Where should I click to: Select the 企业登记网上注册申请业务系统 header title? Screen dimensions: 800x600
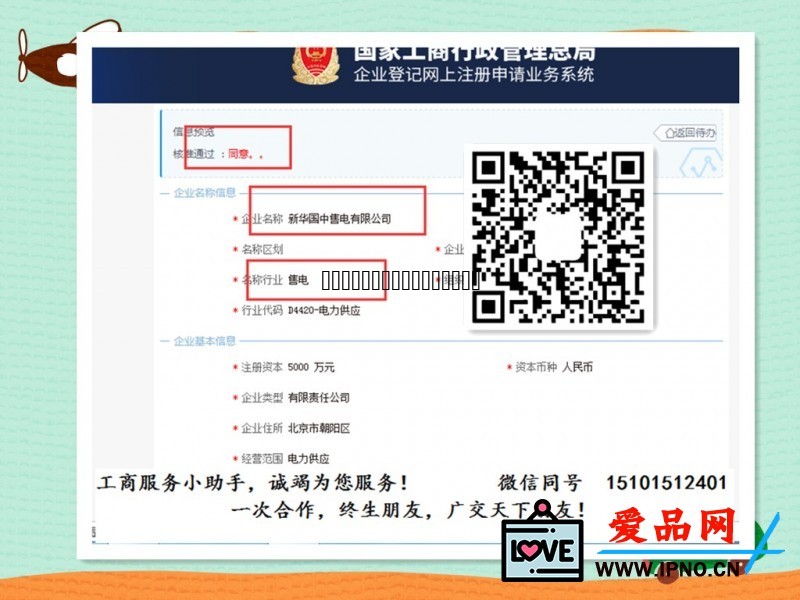tap(474, 74)
